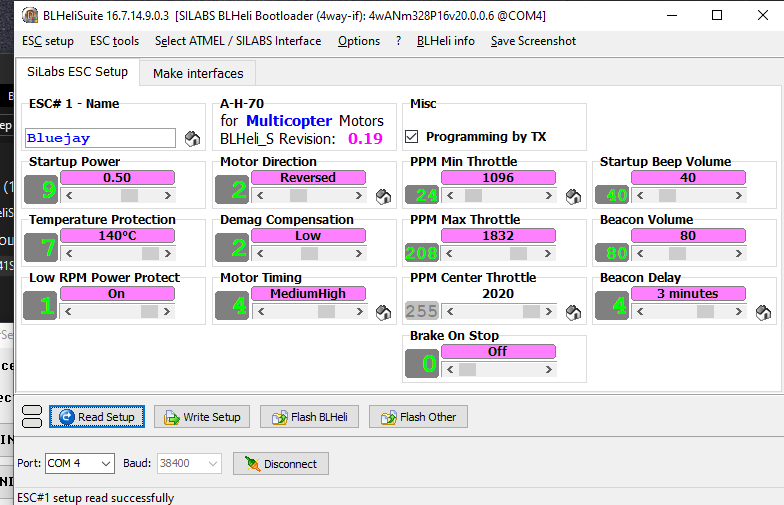This screenshot has width=784, height=505.
Task: Open the Options menu
Action: [x=359, y=41]
